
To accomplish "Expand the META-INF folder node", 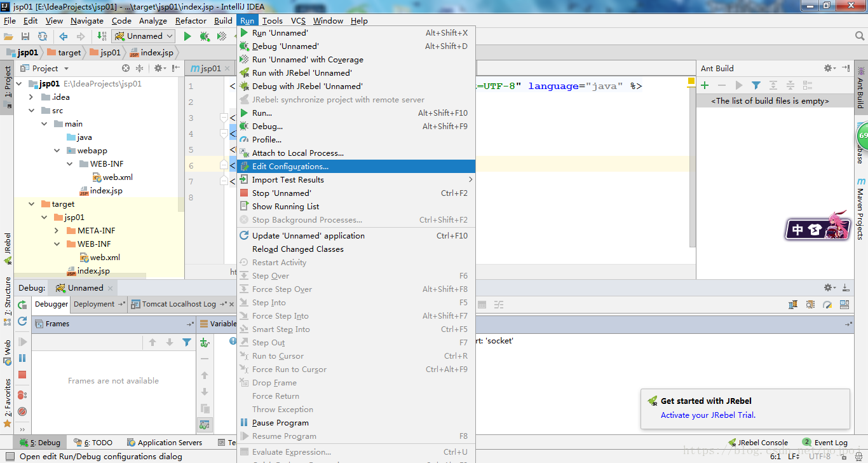I will tap(57, 230).
